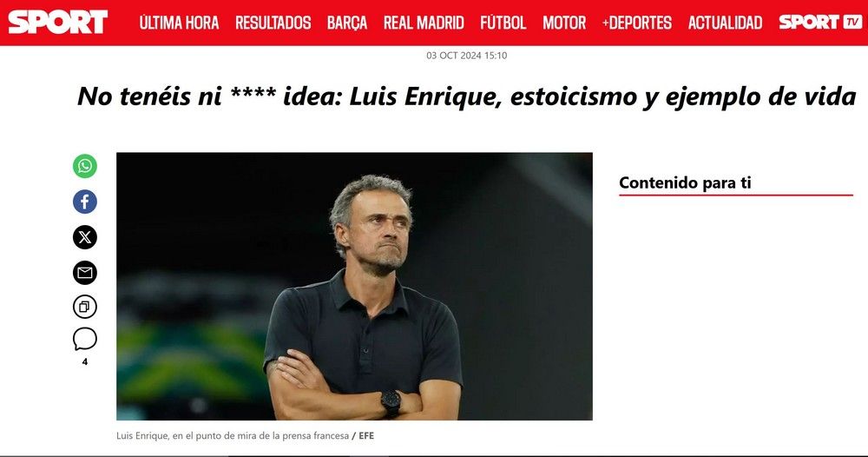Viewport: 868px width, 457px height.
Task: Navigate to BARÇA section
Action: (x=347, y=23)
